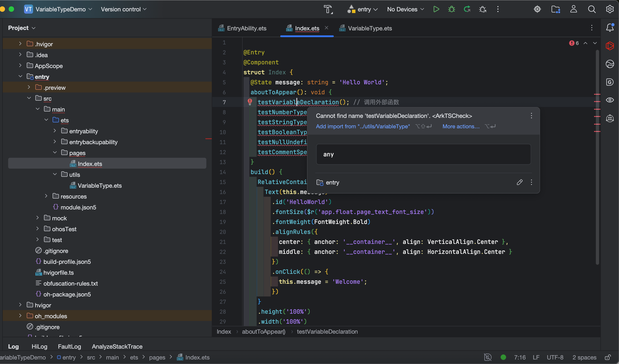The image size is (619, 364).
Task: Click Add import from utils/VariableType link
Action: tap(363, 126)
